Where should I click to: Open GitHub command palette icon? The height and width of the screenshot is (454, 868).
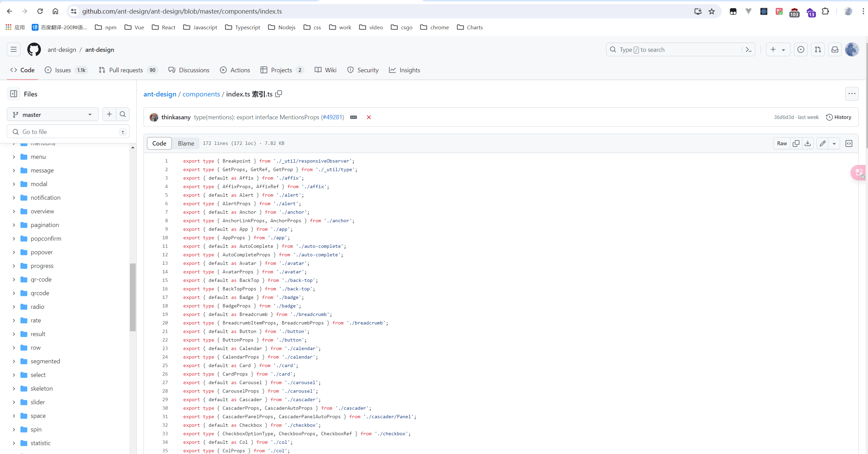click(749, 50)
